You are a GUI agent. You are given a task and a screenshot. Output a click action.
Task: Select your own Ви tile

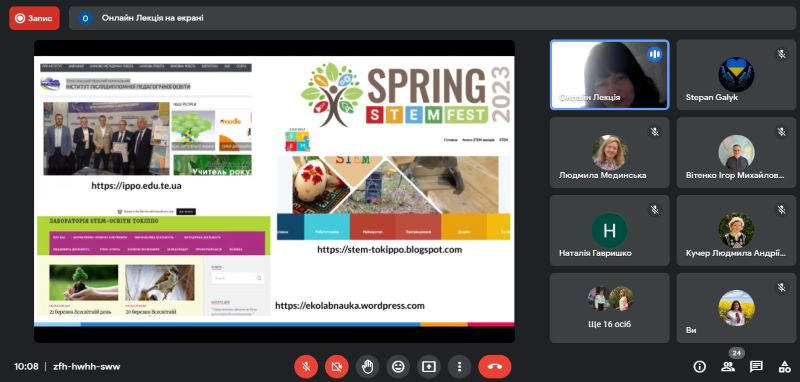[736, 308]
